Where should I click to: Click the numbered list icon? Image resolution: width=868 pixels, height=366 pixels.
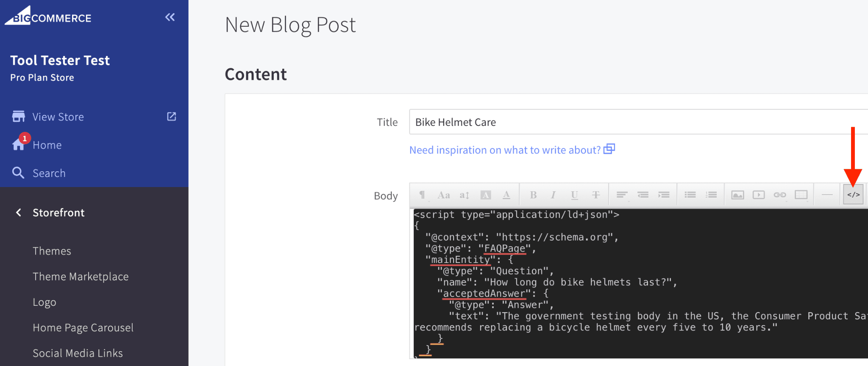pyautogui.click(x=711, y=195)
